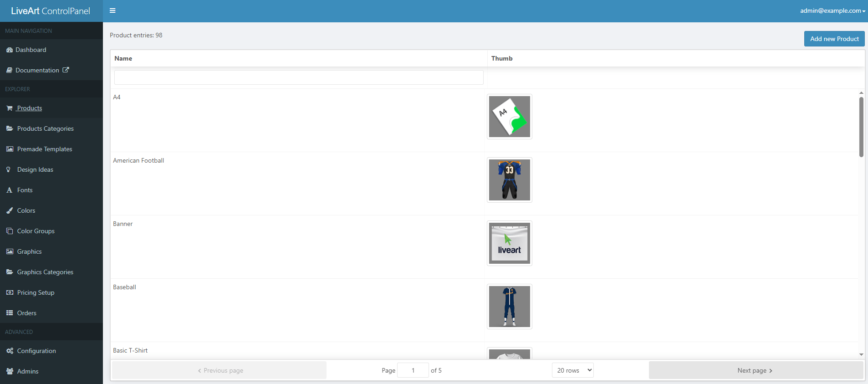Select the A4 product row name
The height and width of the screenshot is (384, 868).
click(x=117, y=97)
